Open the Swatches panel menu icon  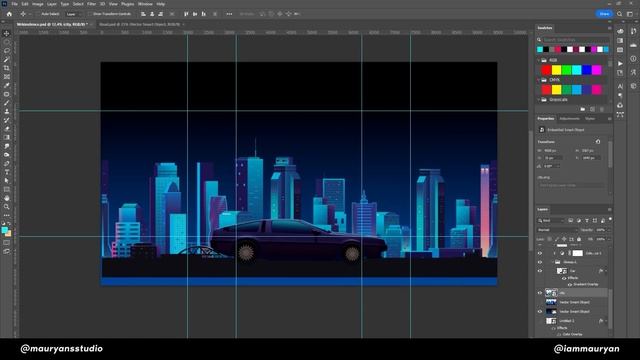(609, 28)
